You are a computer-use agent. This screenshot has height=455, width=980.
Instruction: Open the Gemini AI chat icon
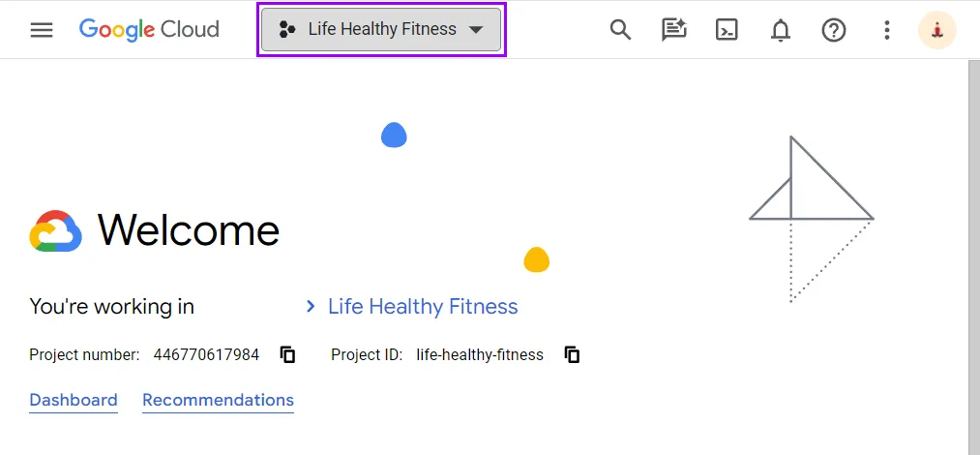673,30
